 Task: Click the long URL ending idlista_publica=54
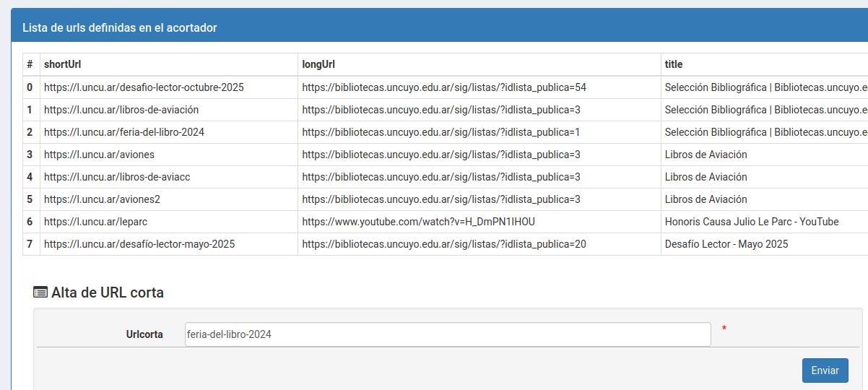coord(444,87)
